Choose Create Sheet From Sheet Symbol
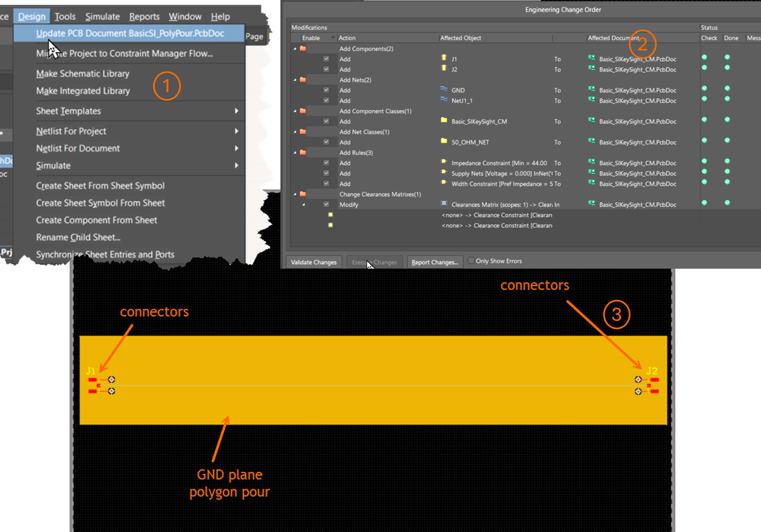The image size is (761, 532). coord(100,186)
